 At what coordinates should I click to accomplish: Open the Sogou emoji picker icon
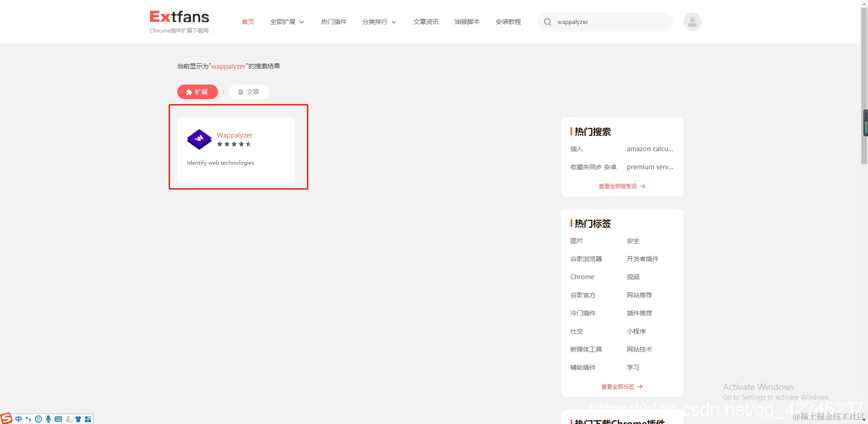point(38,419)
